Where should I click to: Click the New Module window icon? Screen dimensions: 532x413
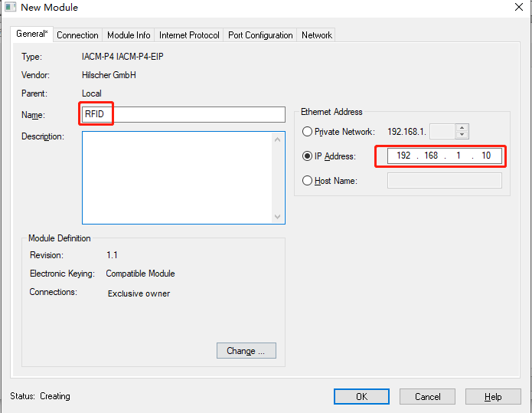tap(10, 8)
